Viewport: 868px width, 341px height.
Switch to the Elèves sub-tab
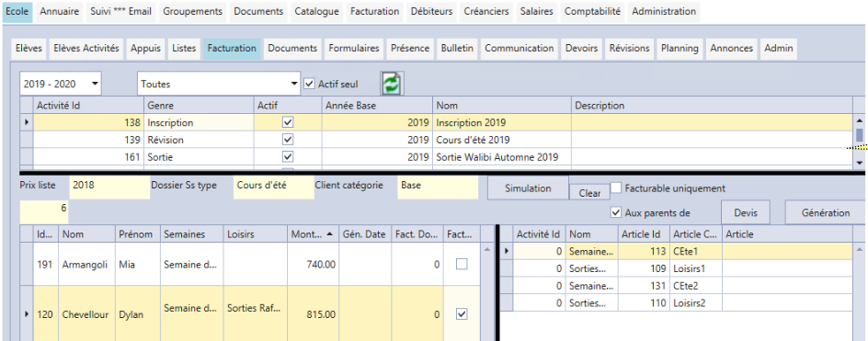(x=29, y=48)
